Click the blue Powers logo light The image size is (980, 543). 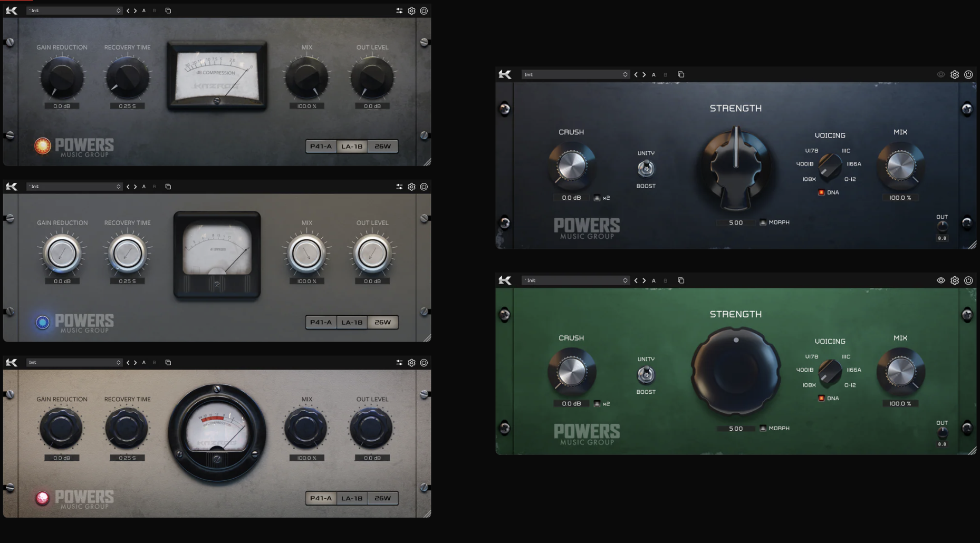(43, 322)
